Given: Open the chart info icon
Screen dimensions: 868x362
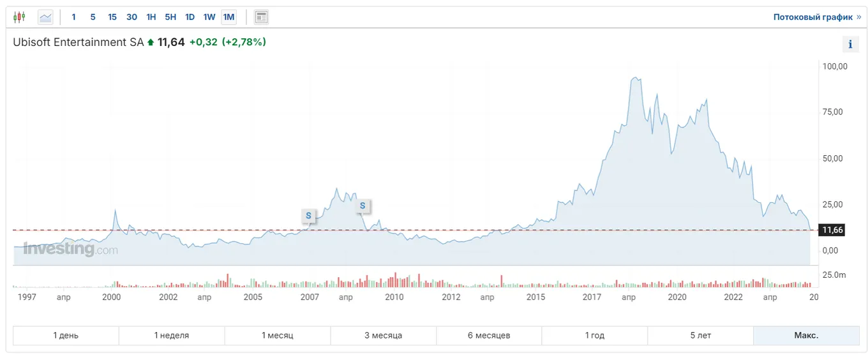Looking at the screenshot, I should [x=850, y=44].
